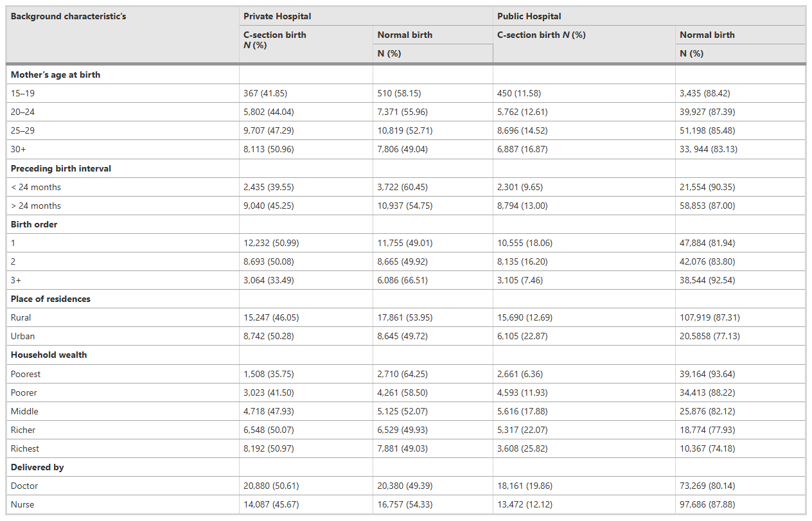Viewport: 812px width, 521px height.
Task: Select the Preceding birth interval section heading
Action: coord(61,168)
